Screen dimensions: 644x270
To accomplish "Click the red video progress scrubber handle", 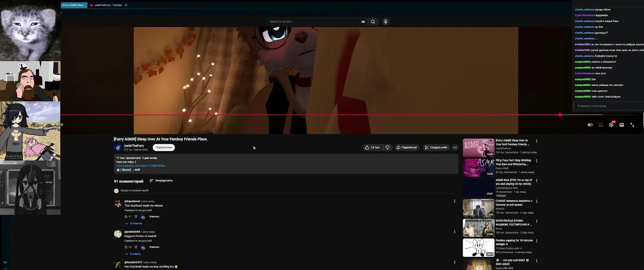I will 560,115.
